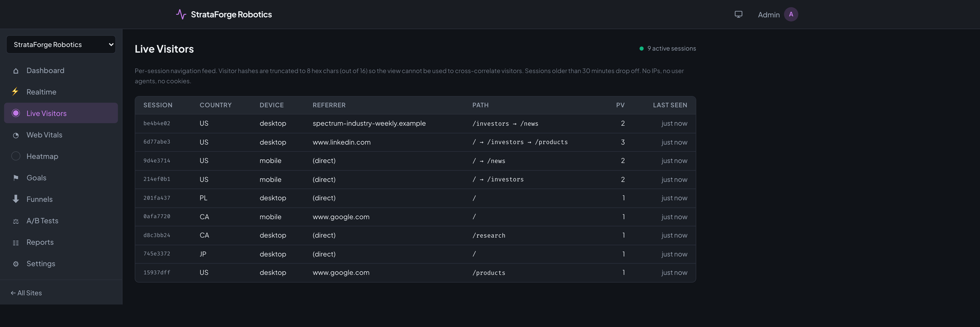Select session 214ef0b1
Image resolution: width=980 pixels, height=327 pixels.
coord(157,179)
